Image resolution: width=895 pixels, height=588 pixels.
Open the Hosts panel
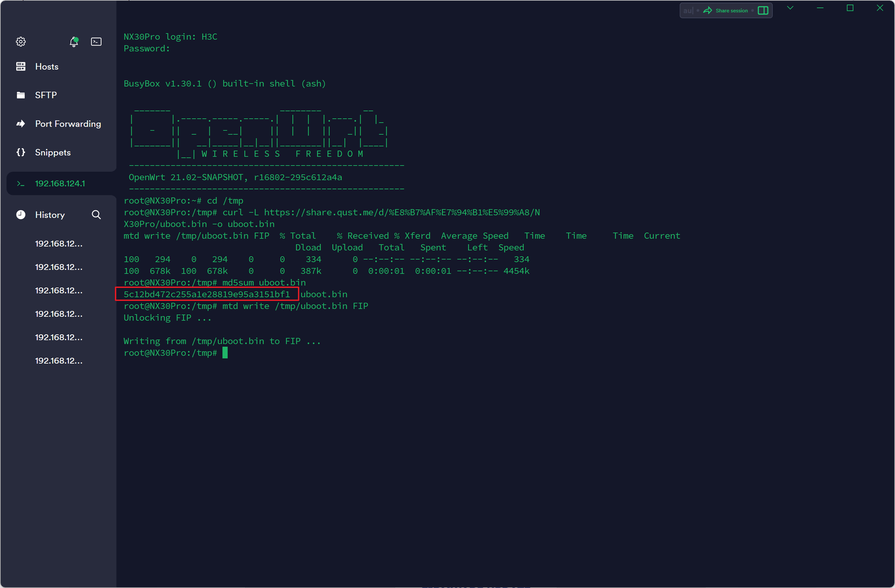pyautogui.click(x=47, y=66)
